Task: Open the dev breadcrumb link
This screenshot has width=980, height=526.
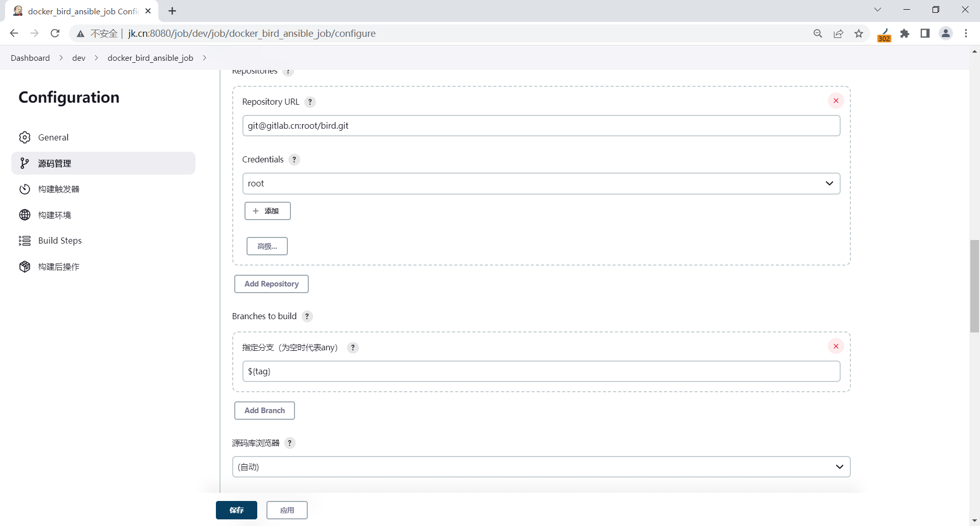Action: pyautogui.click(x=79, y=58)
